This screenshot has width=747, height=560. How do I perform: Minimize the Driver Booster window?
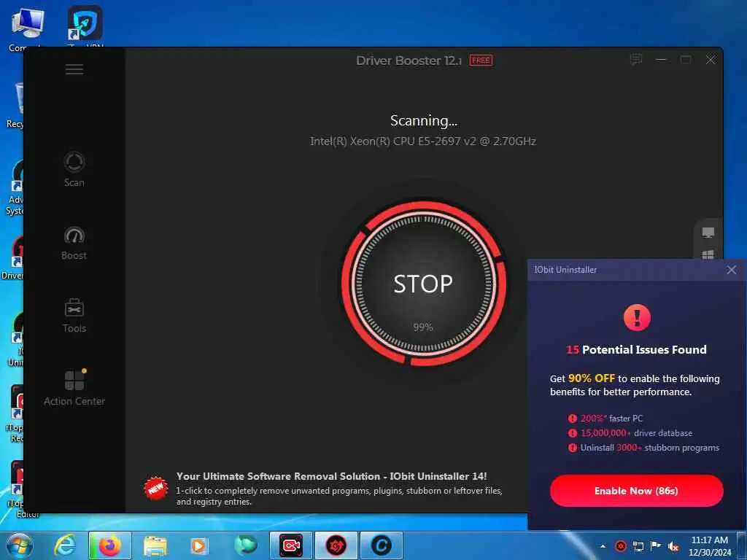click(x=661, y=60)
